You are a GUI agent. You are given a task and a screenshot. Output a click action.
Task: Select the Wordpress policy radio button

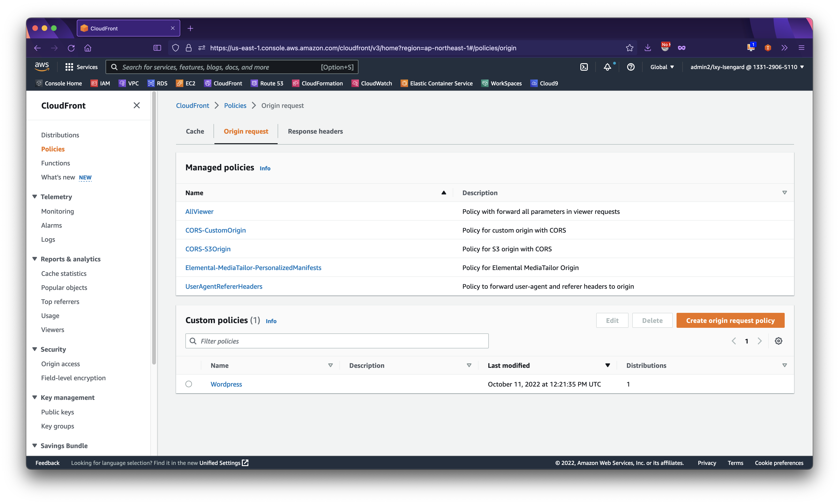[x=188, y=384]
